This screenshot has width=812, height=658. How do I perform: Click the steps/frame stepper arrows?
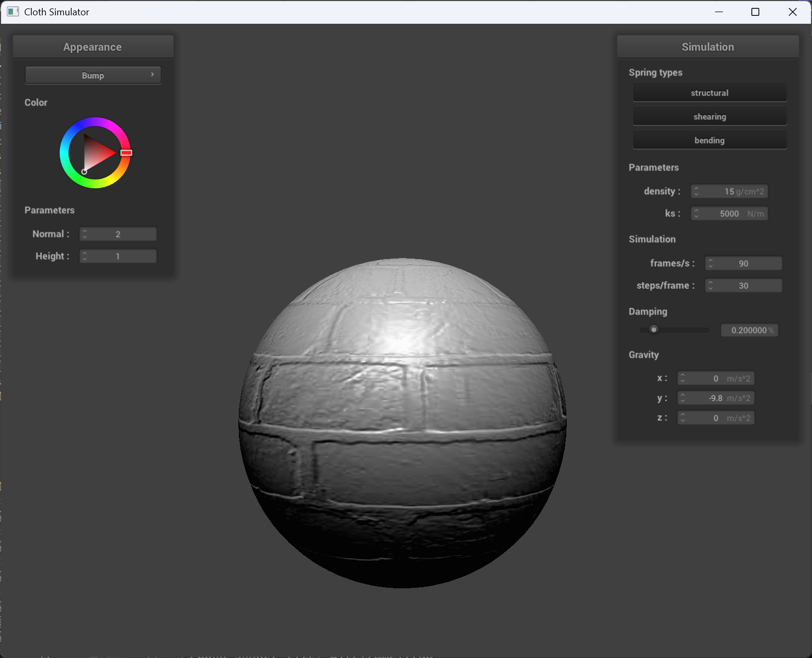(711, 285)
